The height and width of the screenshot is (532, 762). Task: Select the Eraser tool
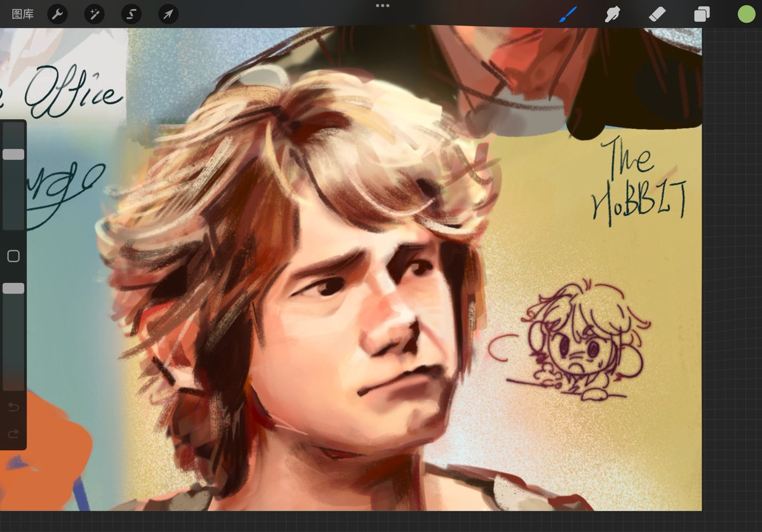pos(657,14)
